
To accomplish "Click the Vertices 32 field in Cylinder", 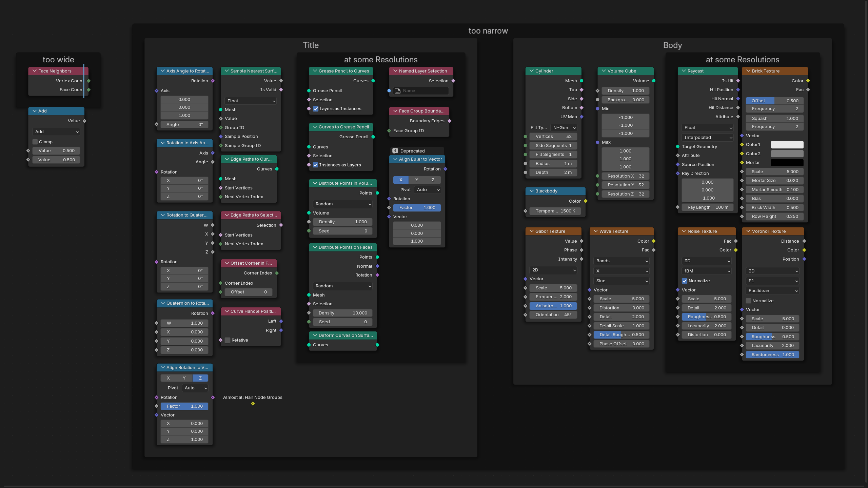I will click(x=553, y=137).
